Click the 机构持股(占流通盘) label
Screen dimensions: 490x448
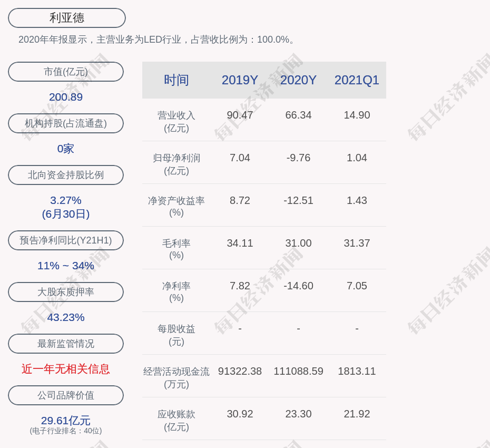click(x=66, y=123)
